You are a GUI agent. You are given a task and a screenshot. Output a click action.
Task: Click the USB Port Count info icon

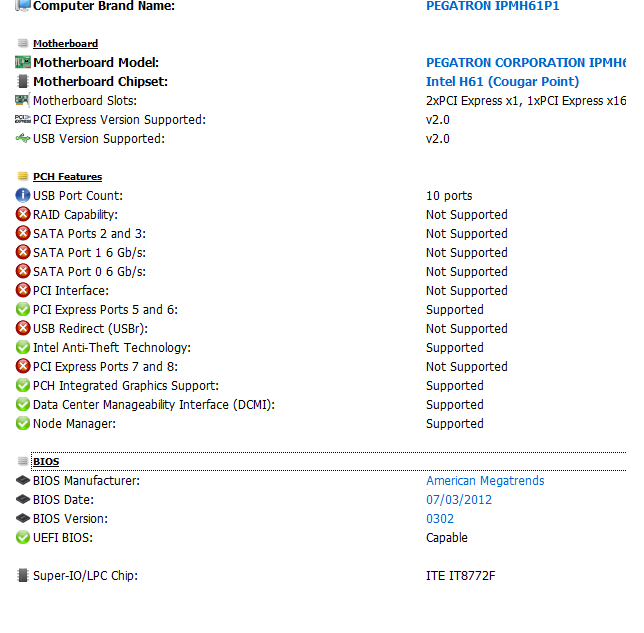coord(23,196)
